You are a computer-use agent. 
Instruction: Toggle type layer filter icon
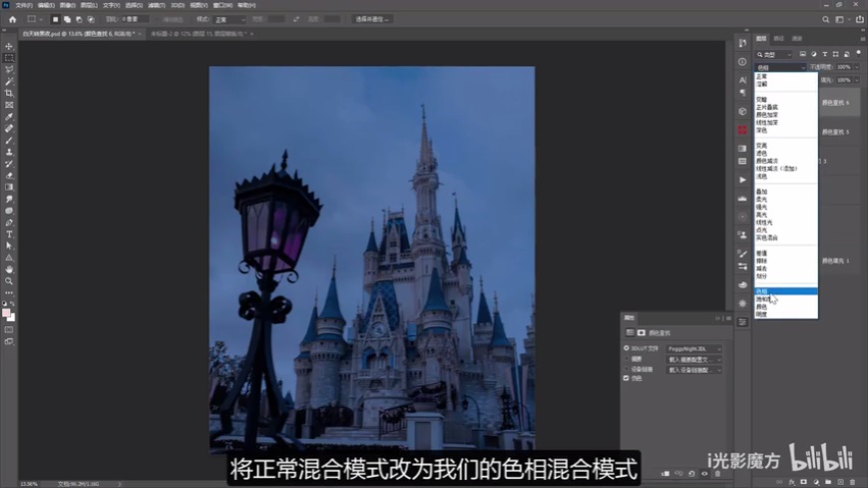pos(825,54)
